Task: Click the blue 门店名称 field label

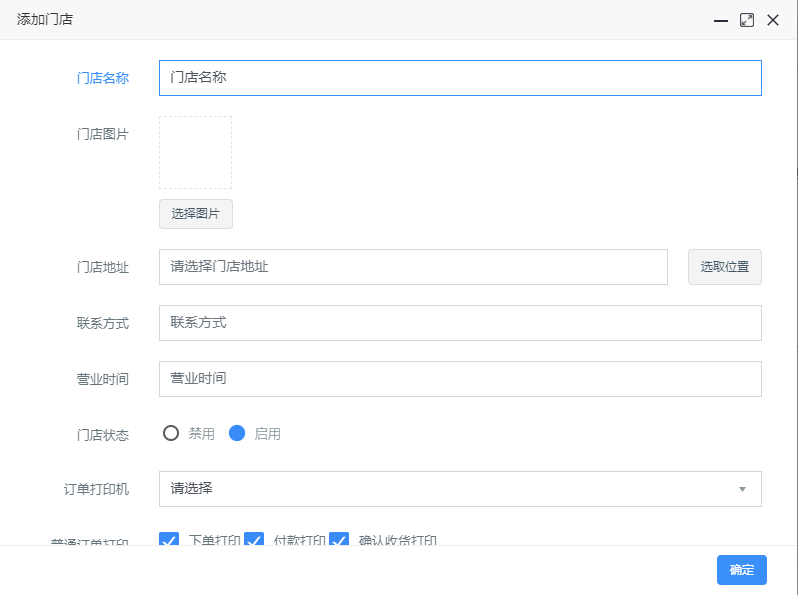Action: point(103,78)
